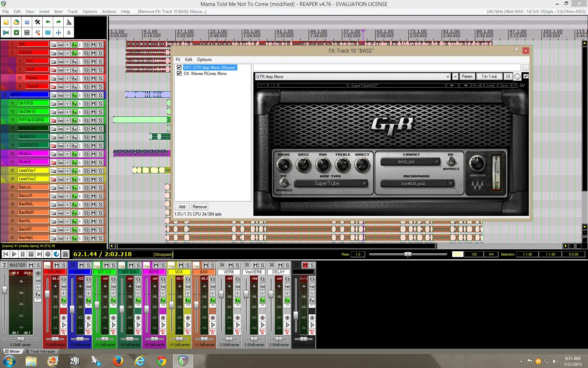Viewport: 588px width, 368px height.
Task: Open io routing for SNARE track
Action: [61, 53]
